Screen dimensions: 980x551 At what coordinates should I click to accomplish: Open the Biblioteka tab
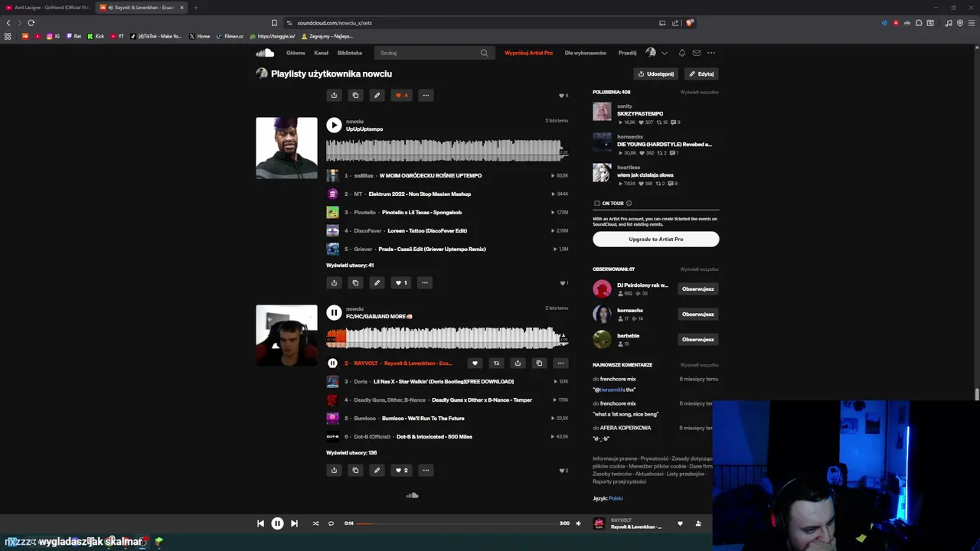click(x=350, y=53)
